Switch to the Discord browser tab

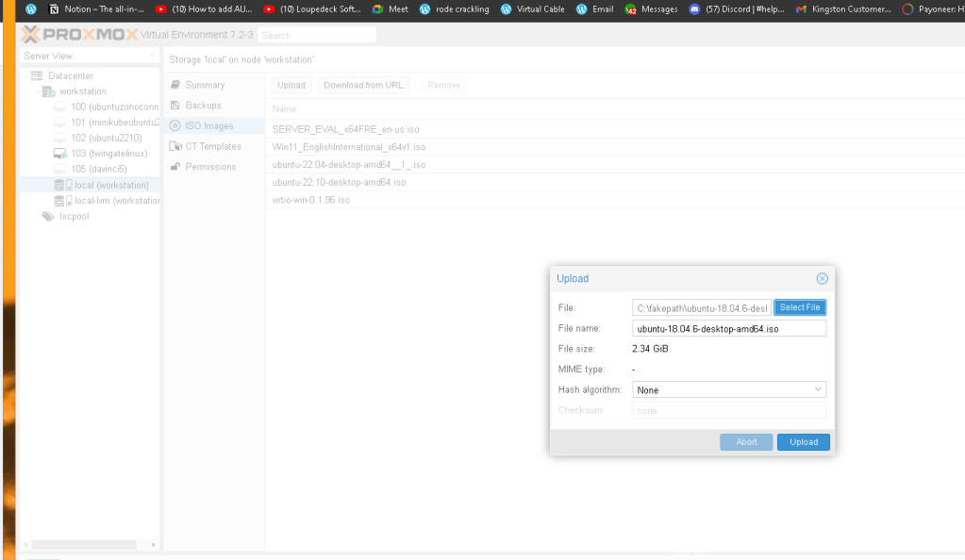pos(737,9)
